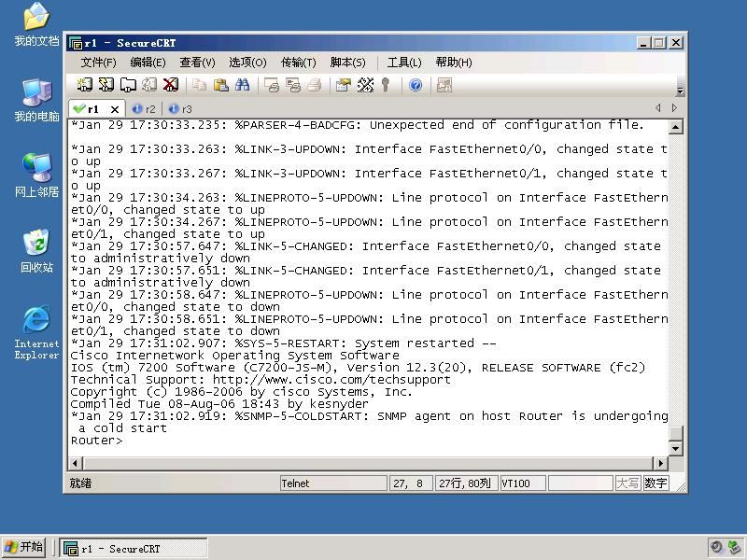Click the VT100 status bar entry
This screenshot has height=560, width=747.
click(523, 483)
